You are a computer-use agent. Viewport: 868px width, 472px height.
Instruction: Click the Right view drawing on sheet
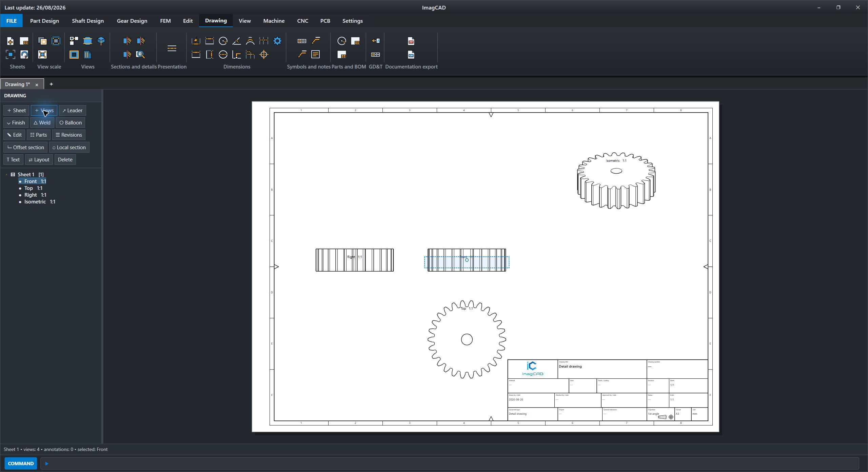tap(355, 260)
